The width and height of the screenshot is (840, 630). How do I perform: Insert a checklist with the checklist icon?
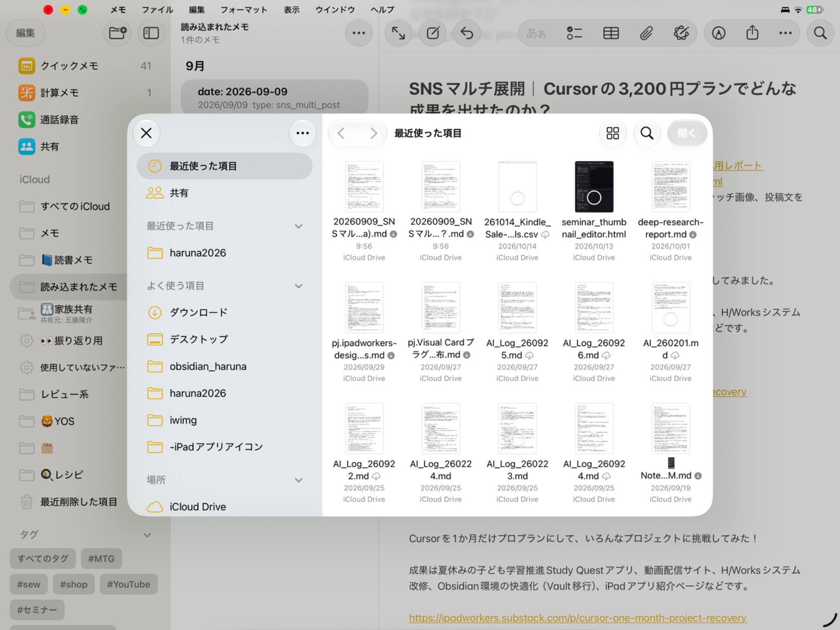click(574, 33)
